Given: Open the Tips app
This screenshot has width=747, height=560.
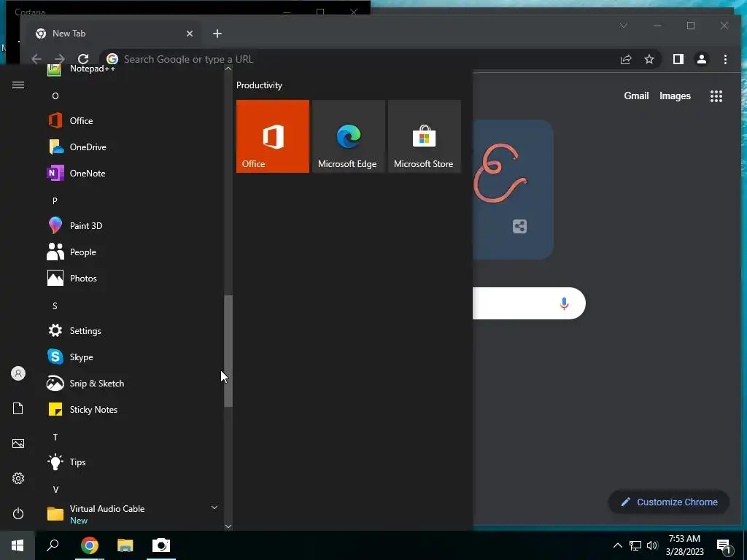Looking at the screenshot, I should click(x=133, y=462).
